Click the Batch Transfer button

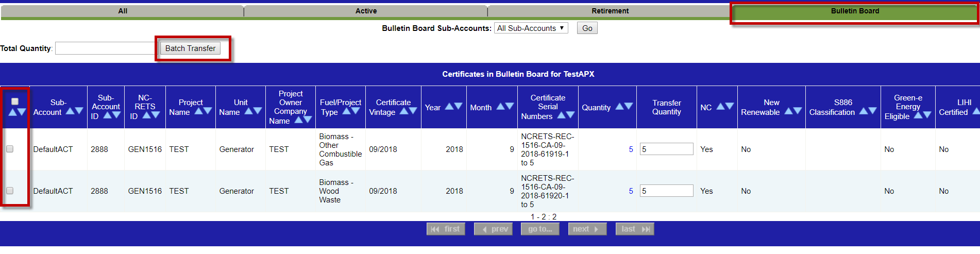pyautogui.click(x=190, y=48)
